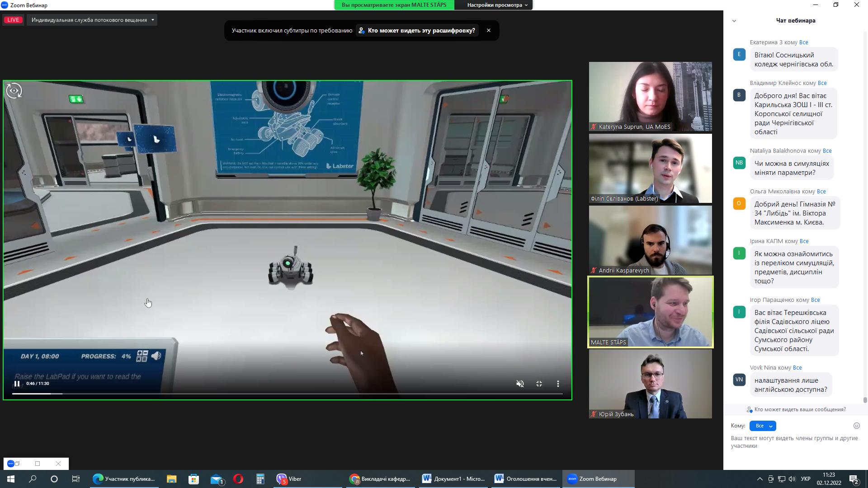
Task: Open emoji picker in chat
Action: pos(856,426)
